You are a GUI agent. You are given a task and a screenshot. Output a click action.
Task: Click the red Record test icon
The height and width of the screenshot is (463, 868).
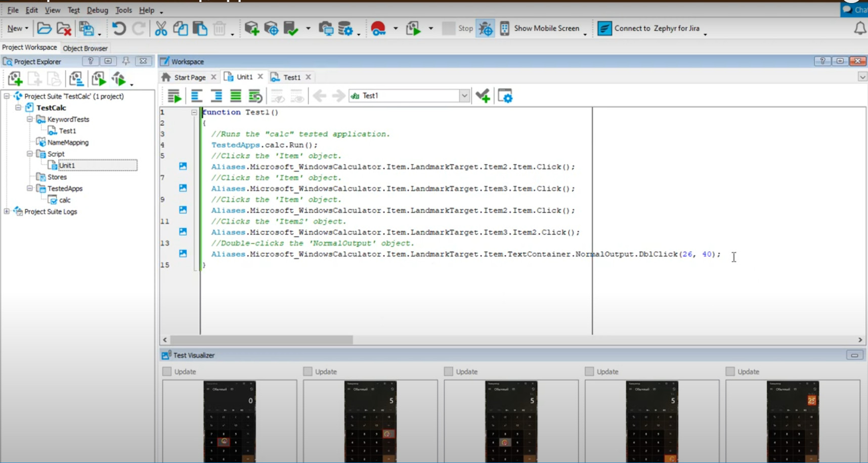378,29
